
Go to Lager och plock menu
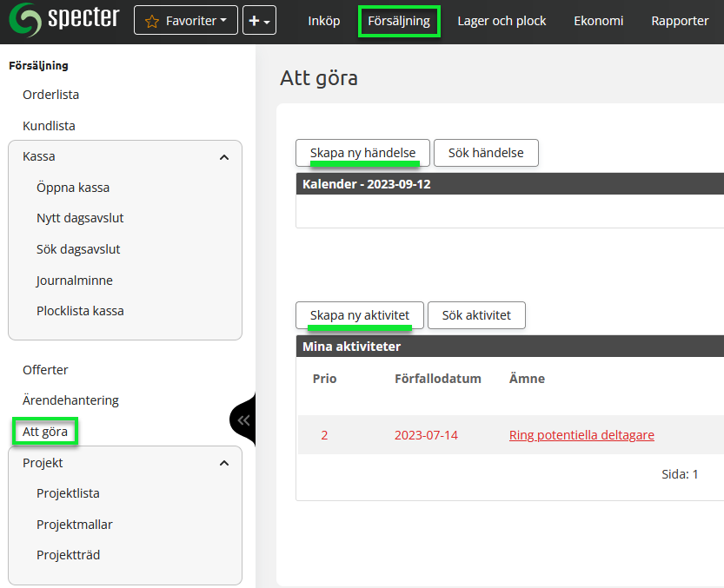point(502,21)
